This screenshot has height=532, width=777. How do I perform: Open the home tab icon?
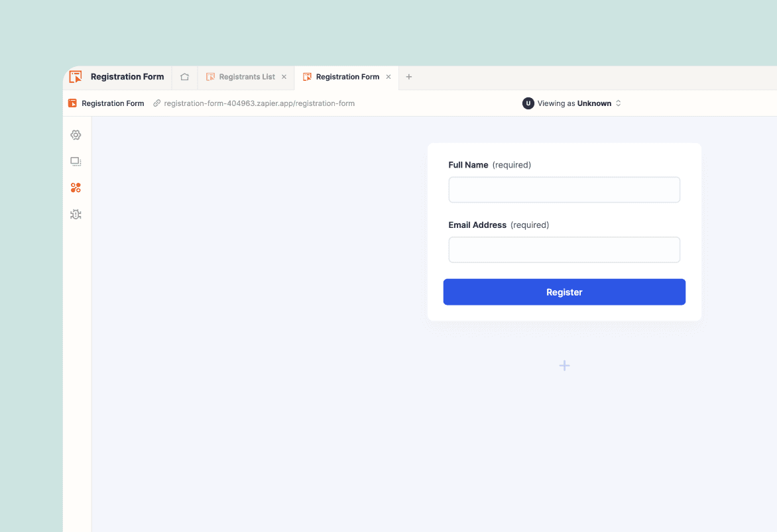pos(185,77)
